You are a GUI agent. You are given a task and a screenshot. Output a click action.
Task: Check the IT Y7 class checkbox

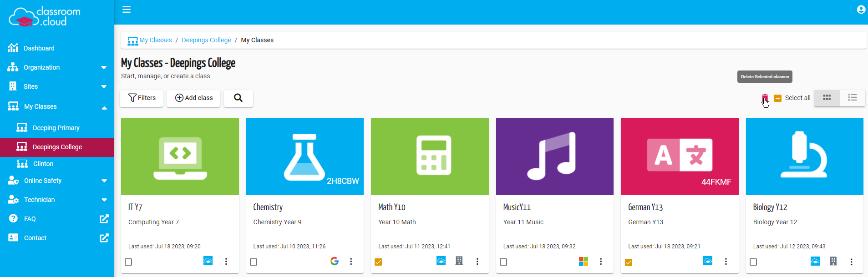[128, 262]
